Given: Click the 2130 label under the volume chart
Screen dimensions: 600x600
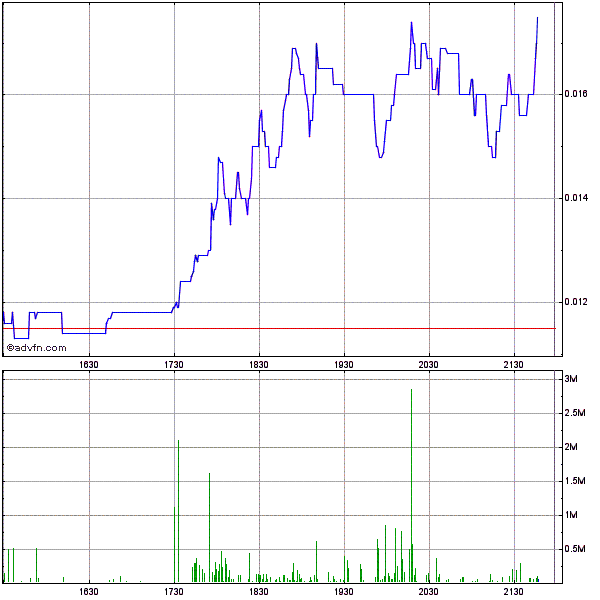Looking at the screenshot, I should click(x=513, y=592).
